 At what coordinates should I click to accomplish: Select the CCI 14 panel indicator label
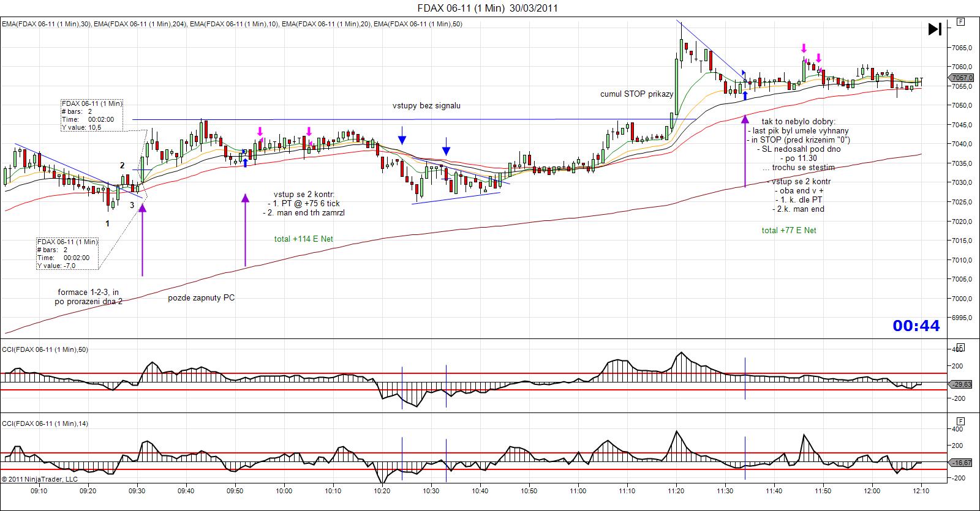(x=45, y=423)
